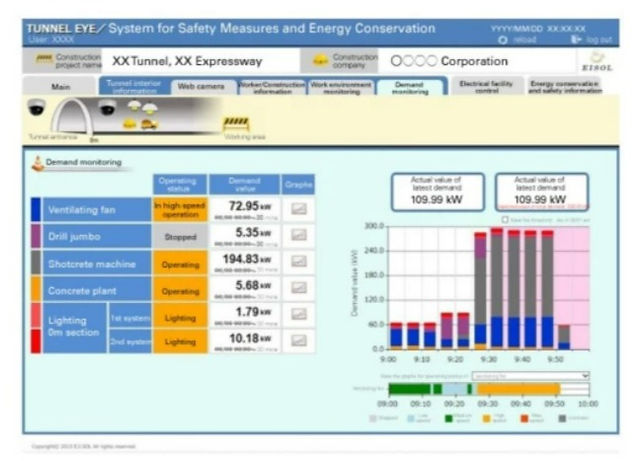Viewport: 640px width, 461px height.
Task: Click the tunnel ceiling lamp icons
Action: [142, 107]
